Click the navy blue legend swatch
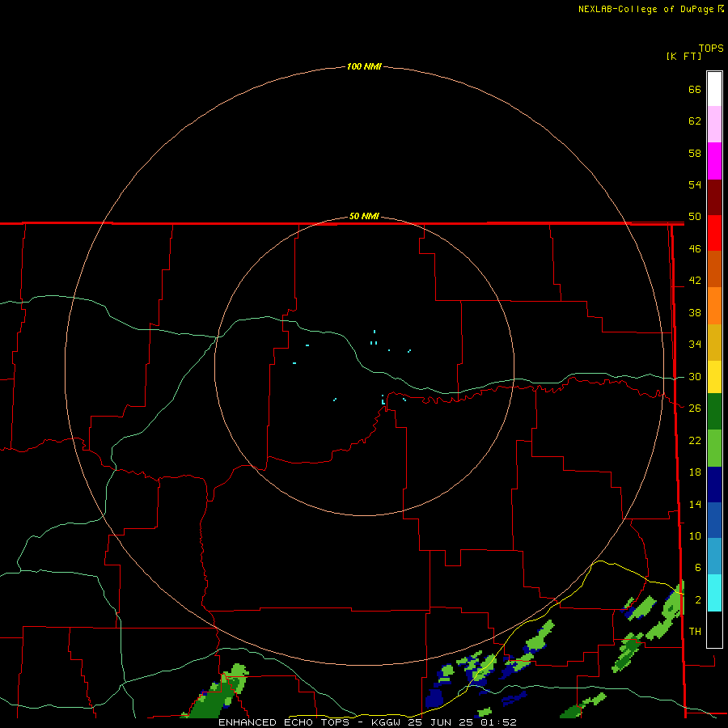 point(714,485)
